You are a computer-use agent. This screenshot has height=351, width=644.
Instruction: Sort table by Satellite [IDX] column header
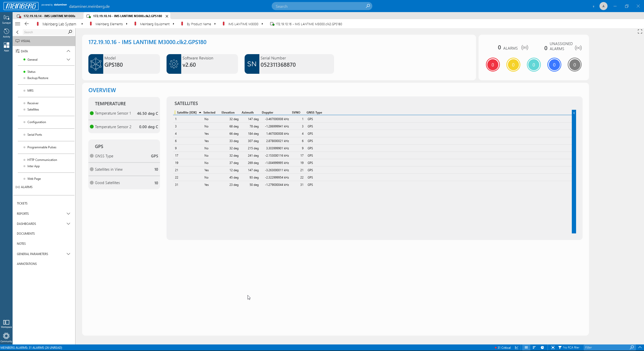187,113
